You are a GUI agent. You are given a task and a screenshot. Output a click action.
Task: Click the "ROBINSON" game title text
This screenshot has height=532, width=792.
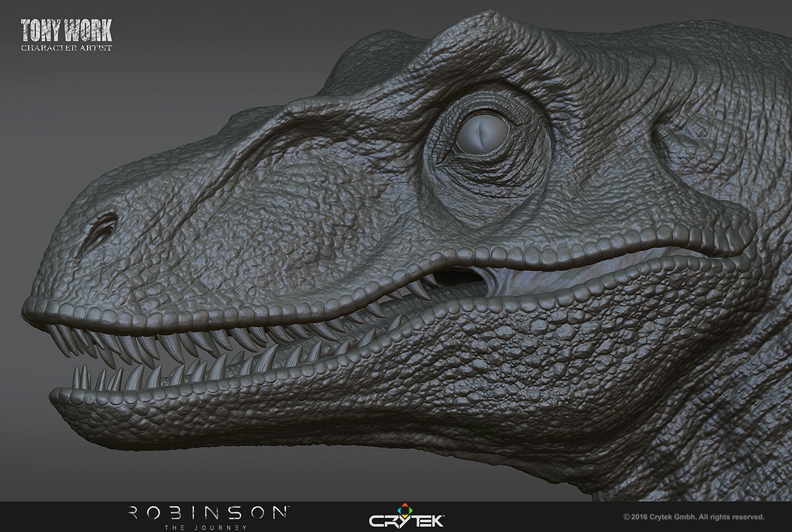point(209,512)
